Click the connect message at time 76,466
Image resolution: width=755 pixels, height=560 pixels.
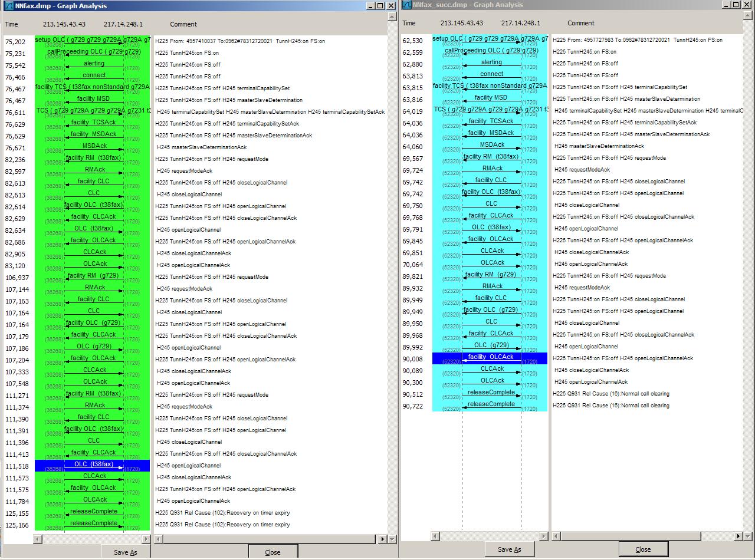(93, 75)
